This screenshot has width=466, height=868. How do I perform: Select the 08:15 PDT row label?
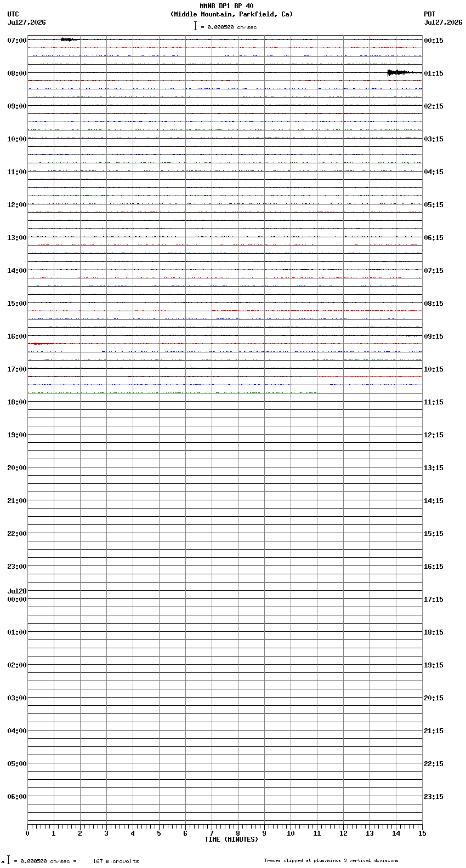pos(434,304)
